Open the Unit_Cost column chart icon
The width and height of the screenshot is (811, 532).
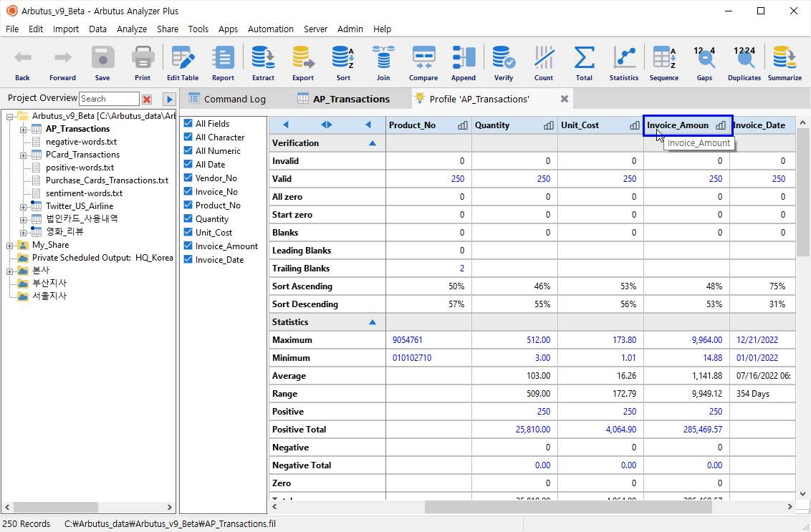coord(634,125)
